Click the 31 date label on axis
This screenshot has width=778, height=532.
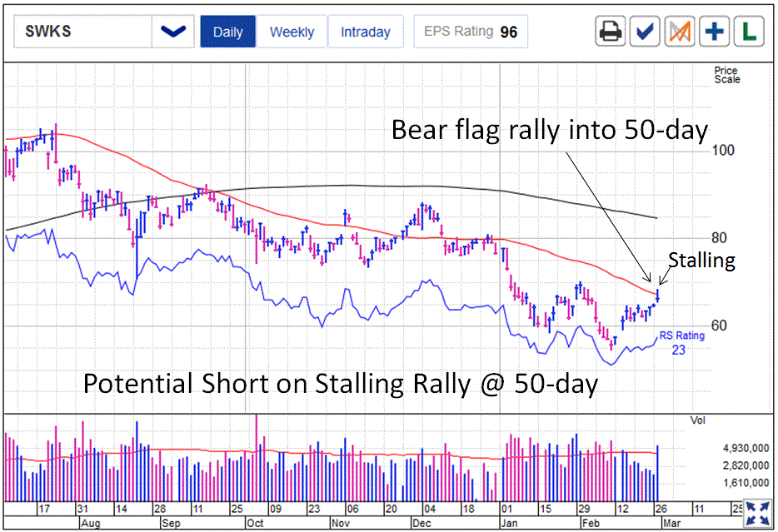pos(82,509)
